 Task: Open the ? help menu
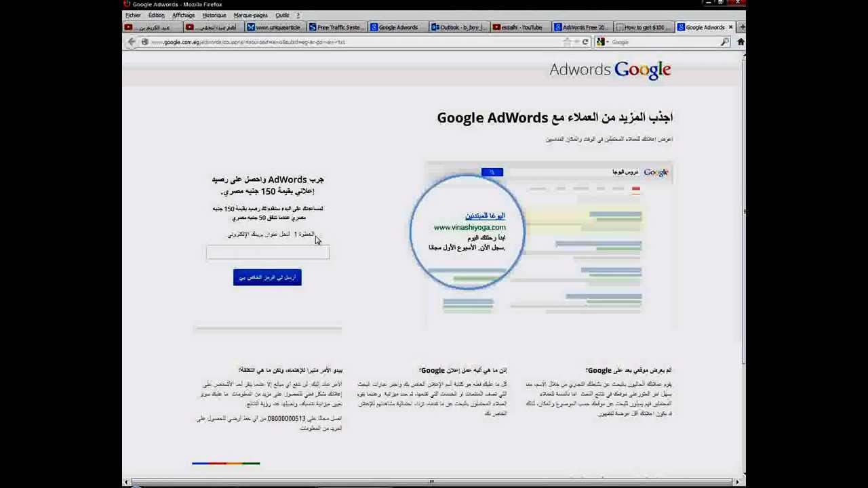tap(298, 15)
